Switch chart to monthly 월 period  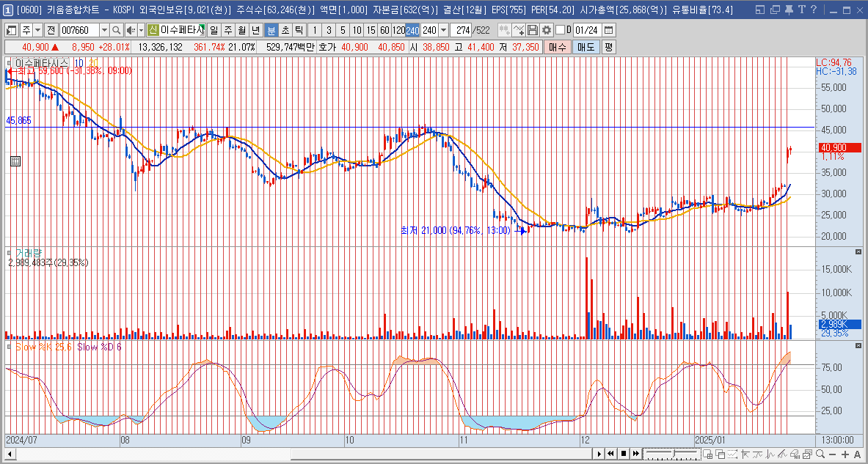coord(241,30)
